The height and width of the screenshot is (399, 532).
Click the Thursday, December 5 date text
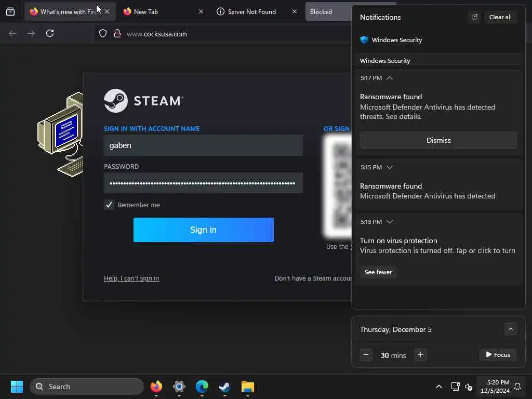[395, 329]
